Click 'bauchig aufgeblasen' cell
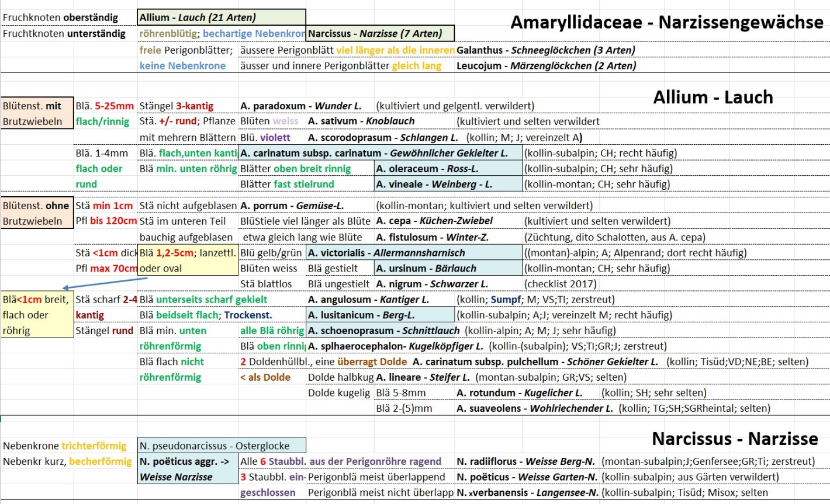830x504 pixels. (186, 237)
